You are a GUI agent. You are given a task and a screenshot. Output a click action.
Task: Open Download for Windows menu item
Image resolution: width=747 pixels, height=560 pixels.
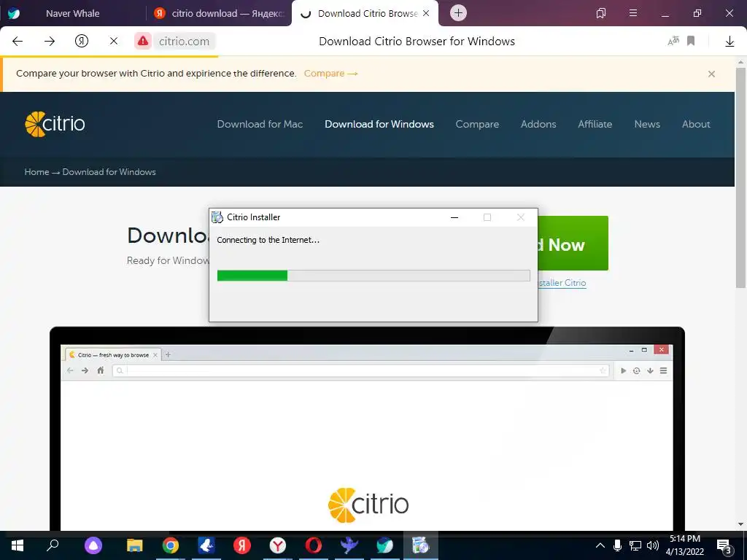[379, 124]
